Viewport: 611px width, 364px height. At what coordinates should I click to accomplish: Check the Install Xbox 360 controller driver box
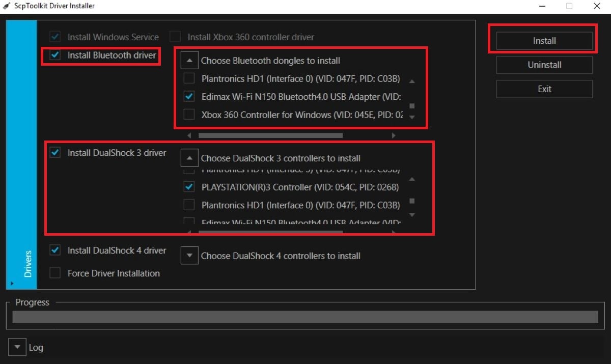176,37
